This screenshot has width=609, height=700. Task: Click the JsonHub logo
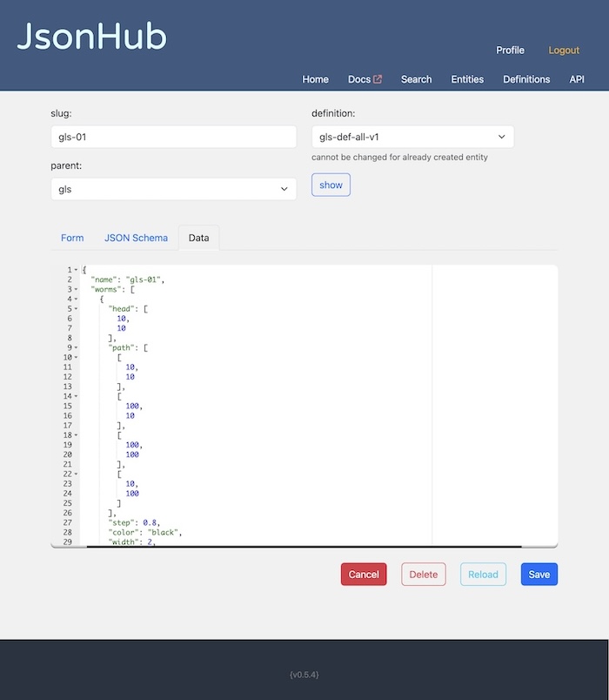91,37
